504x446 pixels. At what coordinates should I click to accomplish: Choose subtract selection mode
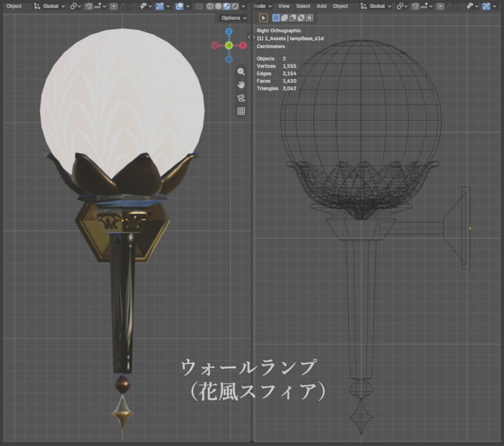(x=293, y=18)
